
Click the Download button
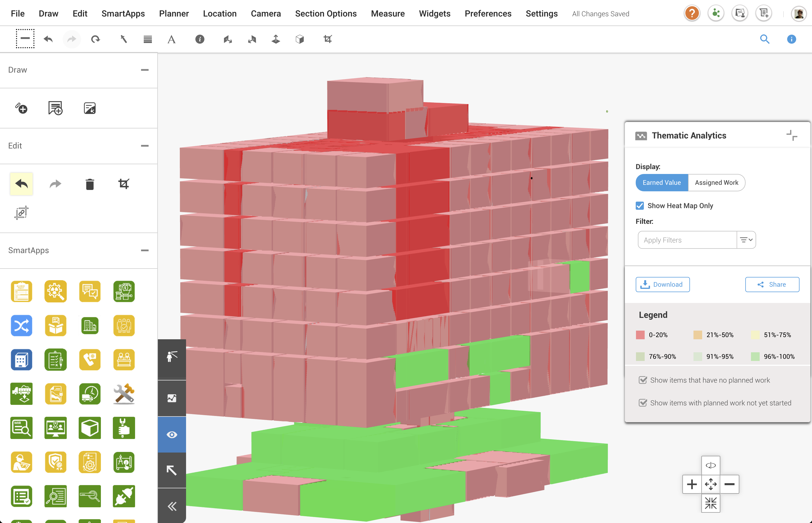(x=663, y=285)
